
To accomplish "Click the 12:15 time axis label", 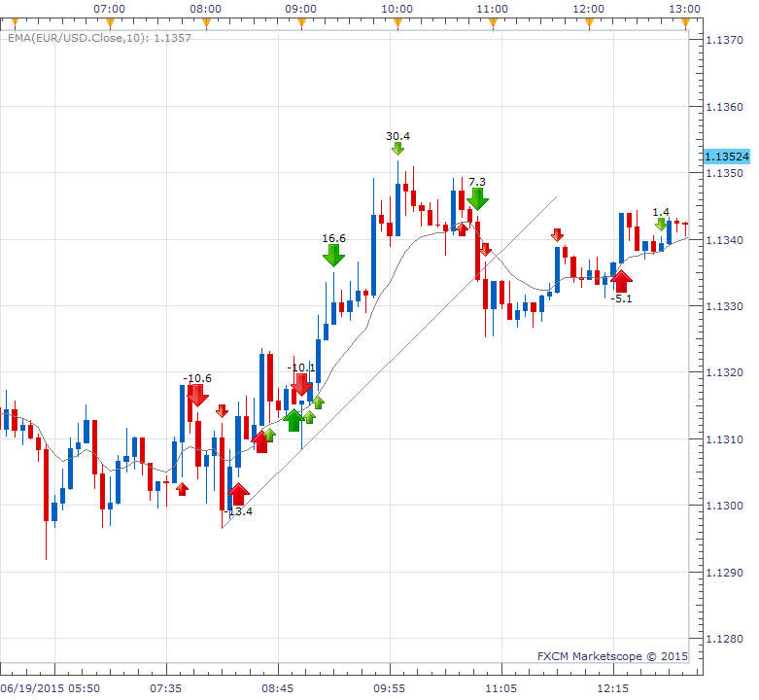I will point(613,688).
